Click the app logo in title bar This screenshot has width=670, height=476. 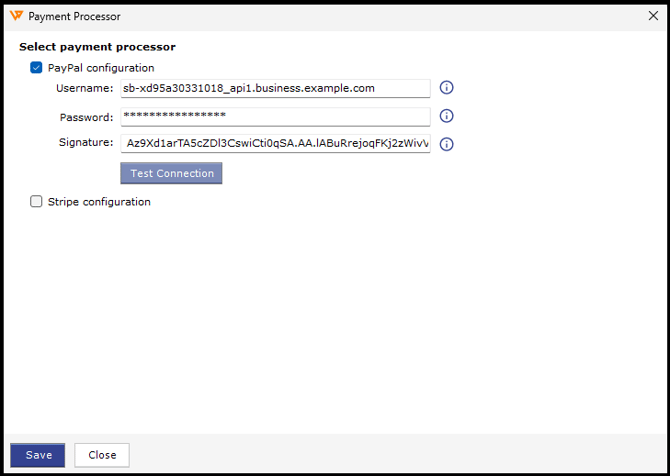16,16
